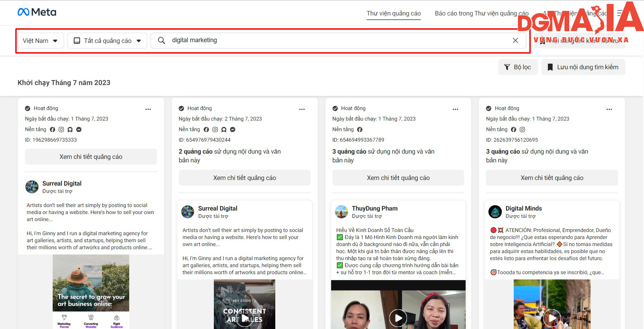Expand the Tất cả quảng cáo category dropdown
Viewport: 644px width, 329px height.
click(x=107, y=41)
